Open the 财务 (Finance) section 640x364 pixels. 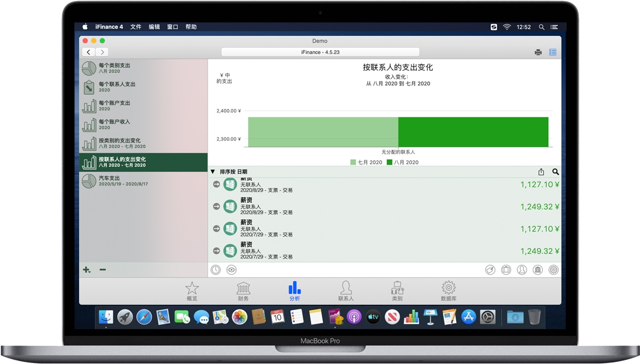click(x=243, y=290)
